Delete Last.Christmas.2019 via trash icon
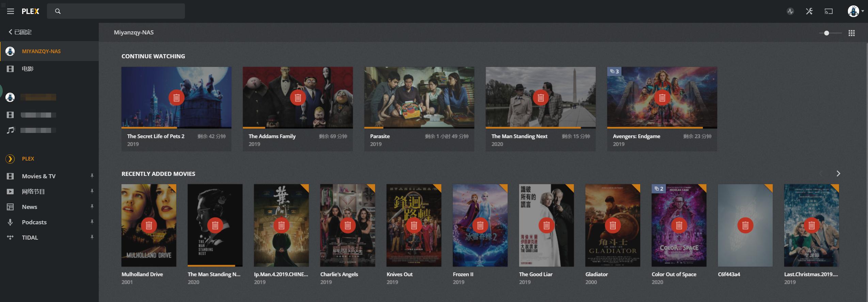The width and height of the screenshot is (868, 302). point(811,225)
